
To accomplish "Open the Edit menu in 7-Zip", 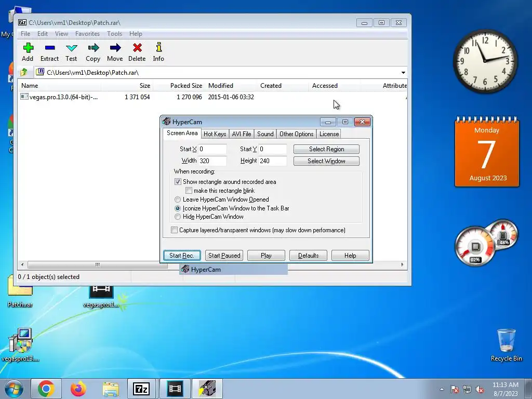I will point(43,34).
